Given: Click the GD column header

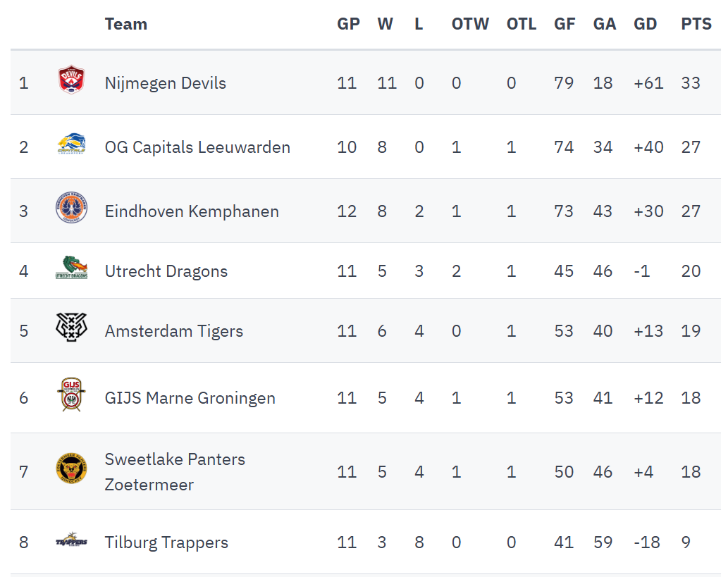Looking at the screenshot, I should 646,24.
